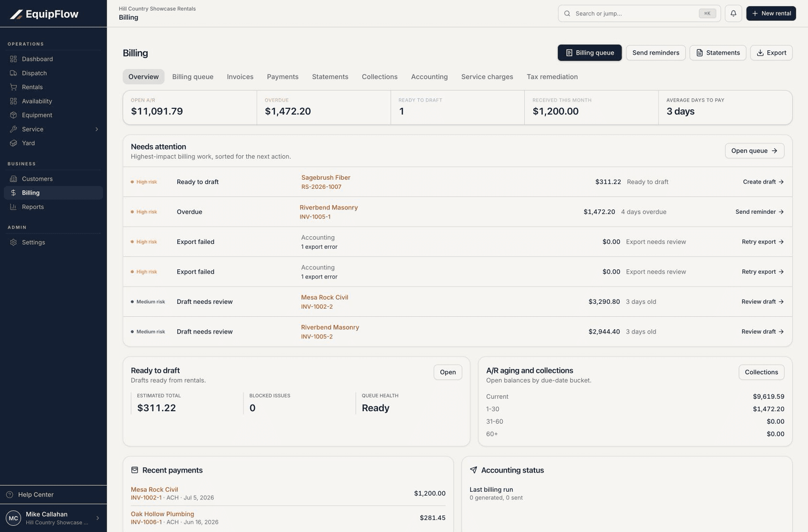Screen dimensions: 808x532
Task: Go to the Collections tab
Action: click(380, 77)
